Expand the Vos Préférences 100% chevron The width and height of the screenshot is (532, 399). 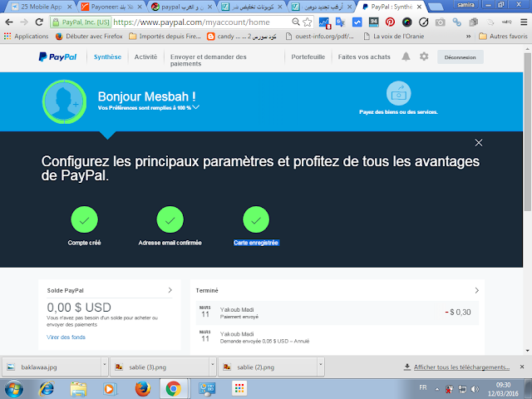[x=196, y=107]
